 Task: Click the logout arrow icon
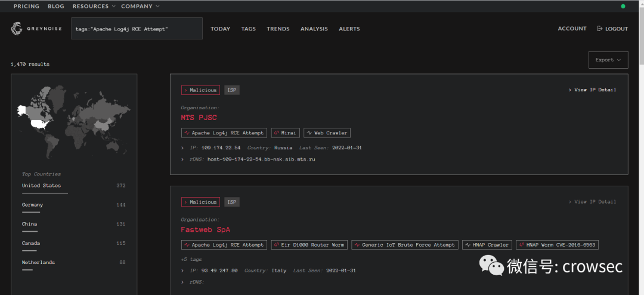point(600,29)
